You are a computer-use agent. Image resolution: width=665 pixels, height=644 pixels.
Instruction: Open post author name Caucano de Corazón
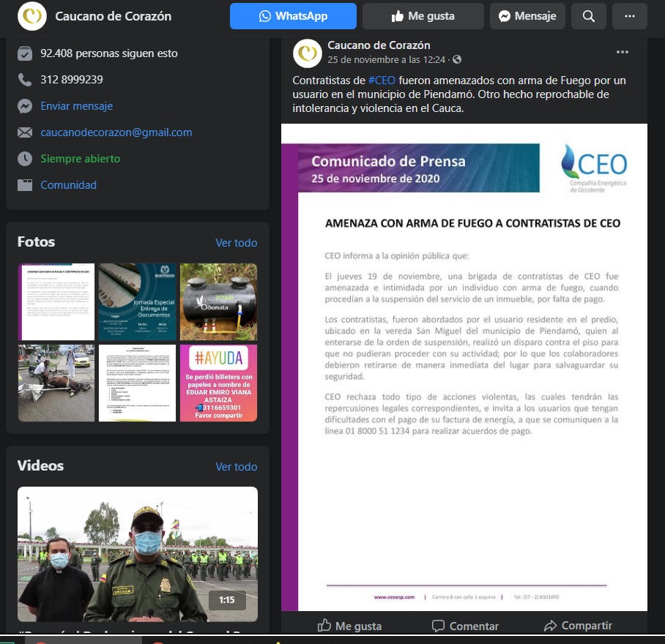point(379,45)
